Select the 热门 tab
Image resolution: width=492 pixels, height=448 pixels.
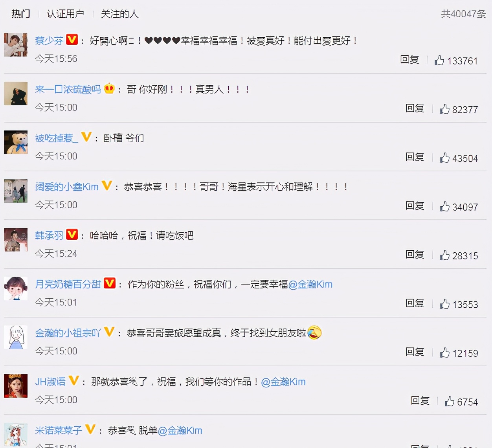coord(21,14)
